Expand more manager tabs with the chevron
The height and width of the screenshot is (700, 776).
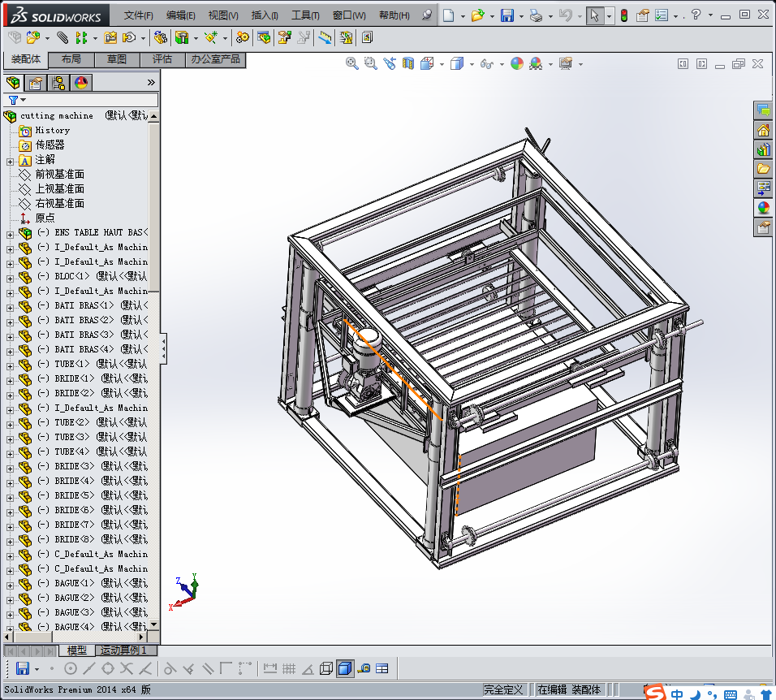[x=151, y=83]
